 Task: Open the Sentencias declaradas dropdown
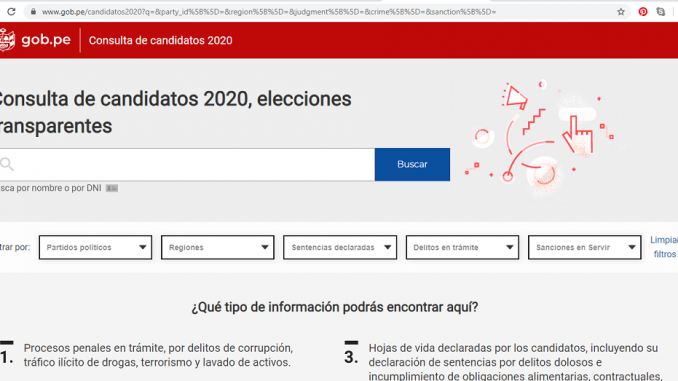coord(340,247)
